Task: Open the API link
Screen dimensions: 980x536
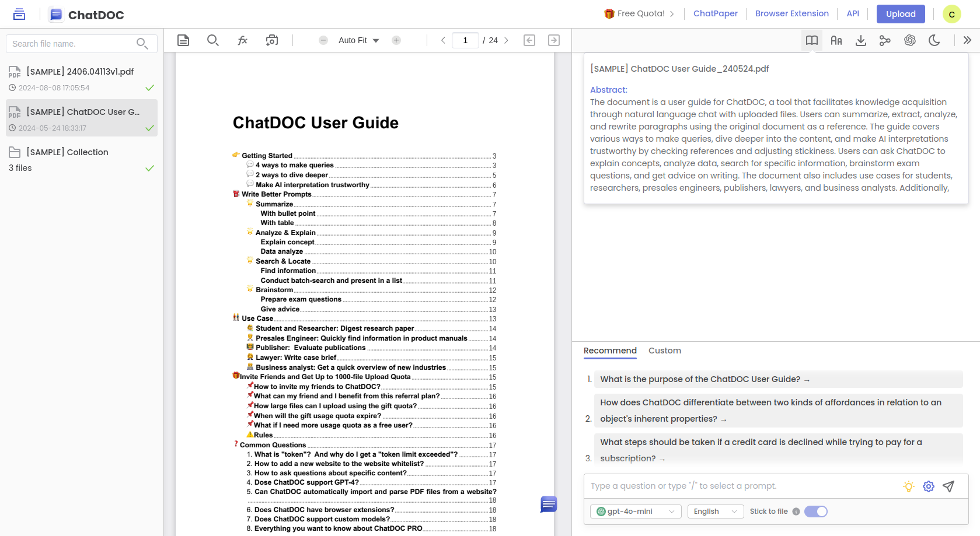Action: (853, 13)
